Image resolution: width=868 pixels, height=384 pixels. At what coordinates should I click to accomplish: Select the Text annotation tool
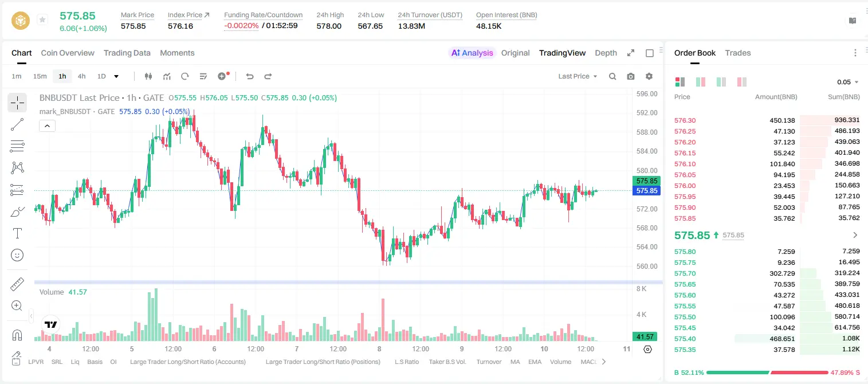click(x=17, y=233)
